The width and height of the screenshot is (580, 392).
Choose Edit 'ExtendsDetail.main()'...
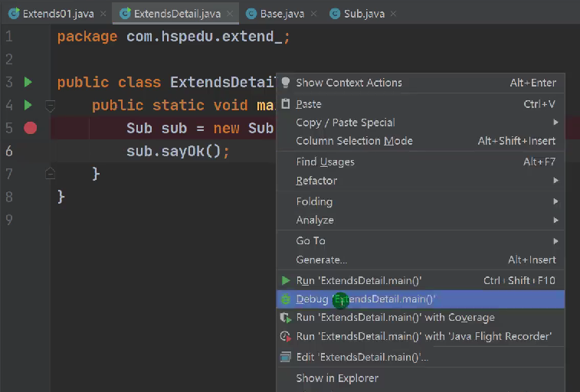[x=421, y=358]
